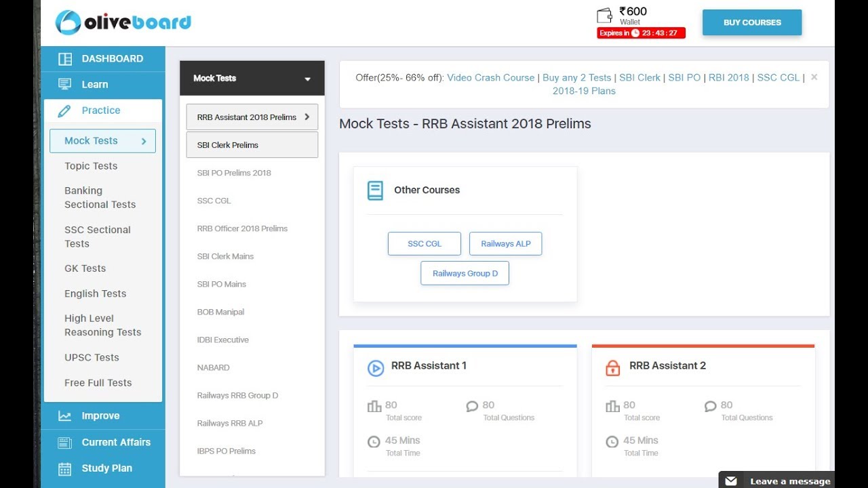Start RRB Assistant 1 play icon

coord(375,368)
